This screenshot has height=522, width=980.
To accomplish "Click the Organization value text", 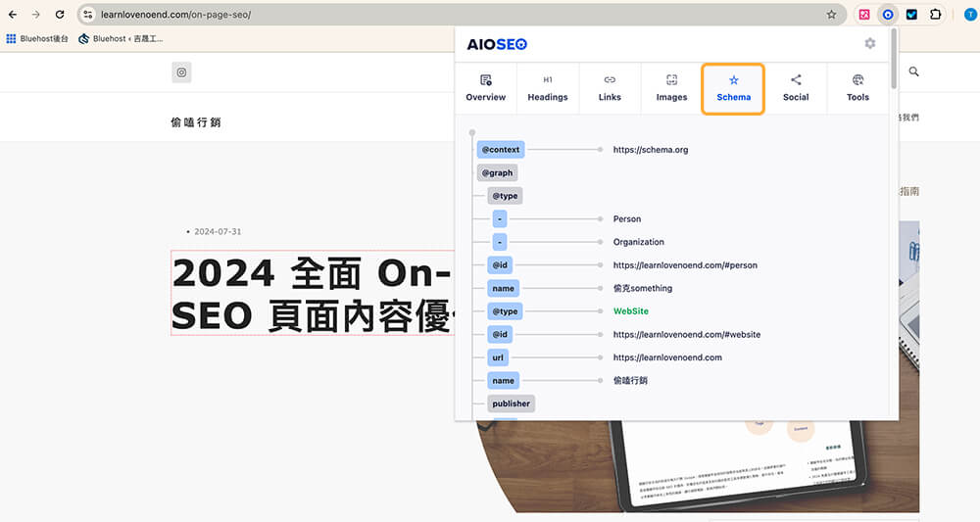I will click(639, 242).
